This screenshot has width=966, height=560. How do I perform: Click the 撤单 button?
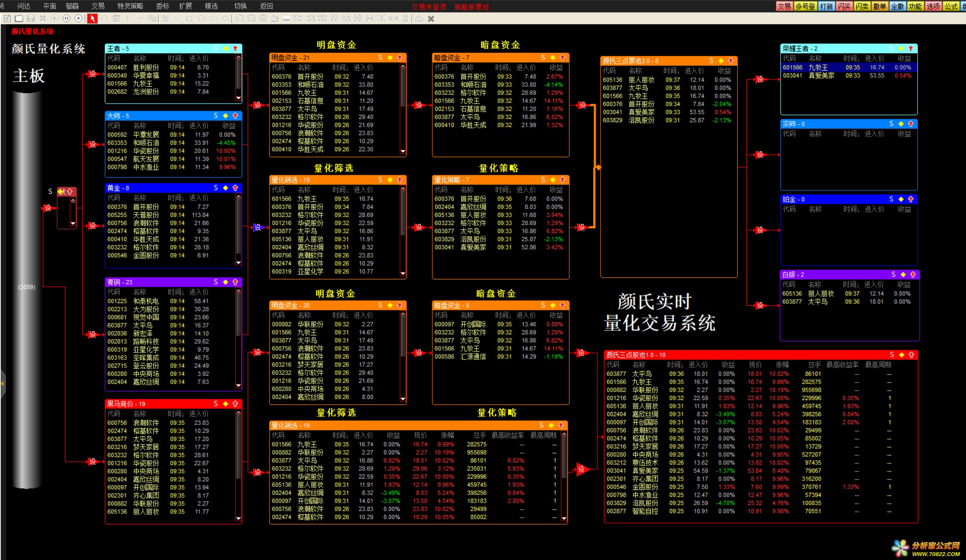[879, 6]
